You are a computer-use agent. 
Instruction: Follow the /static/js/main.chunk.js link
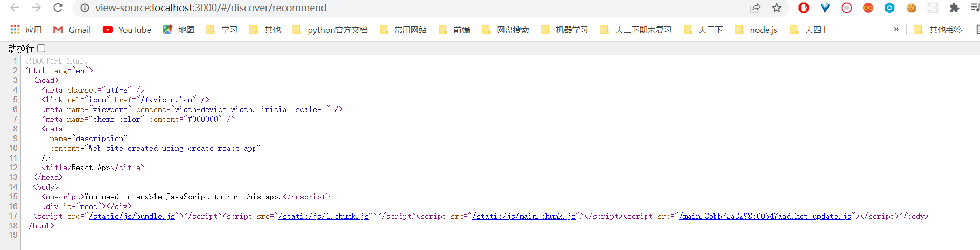coord(524,216)
